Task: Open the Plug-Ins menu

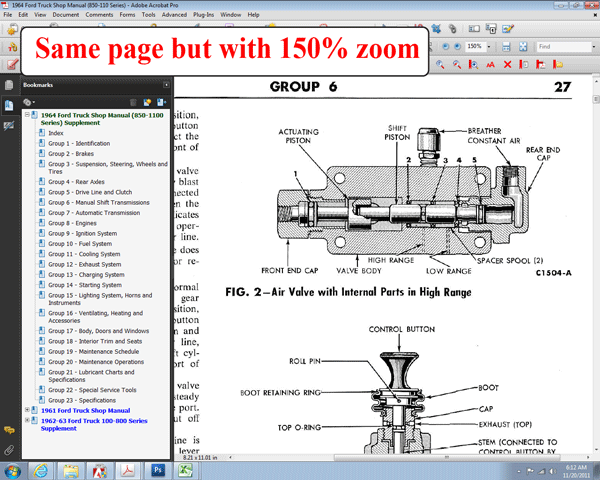Action: pos(204,15)
